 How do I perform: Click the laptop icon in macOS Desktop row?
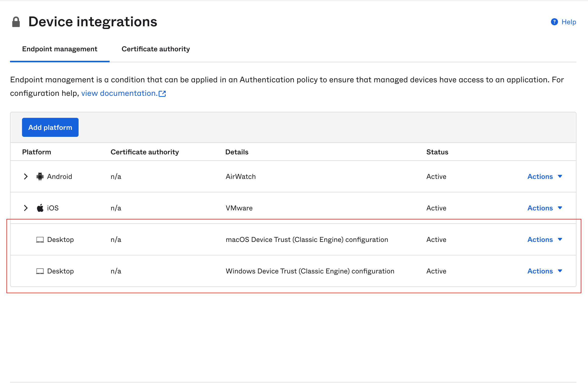point(40,240)
